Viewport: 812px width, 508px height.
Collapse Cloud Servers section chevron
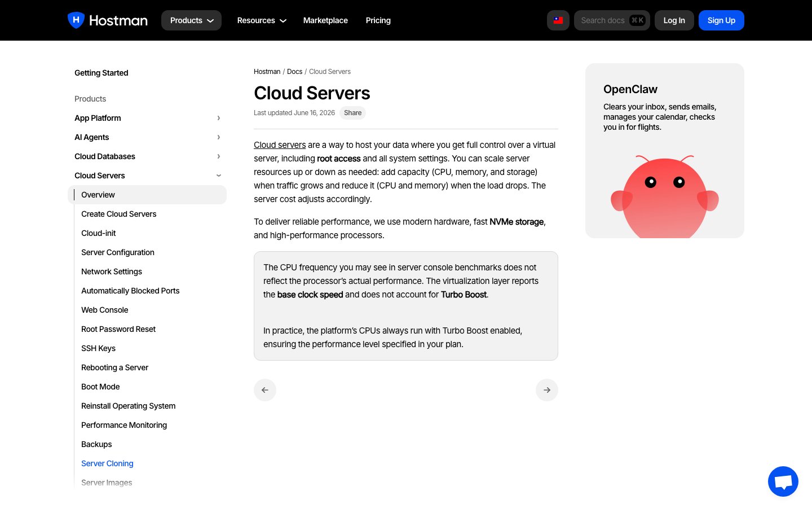(x=219, y=176)
